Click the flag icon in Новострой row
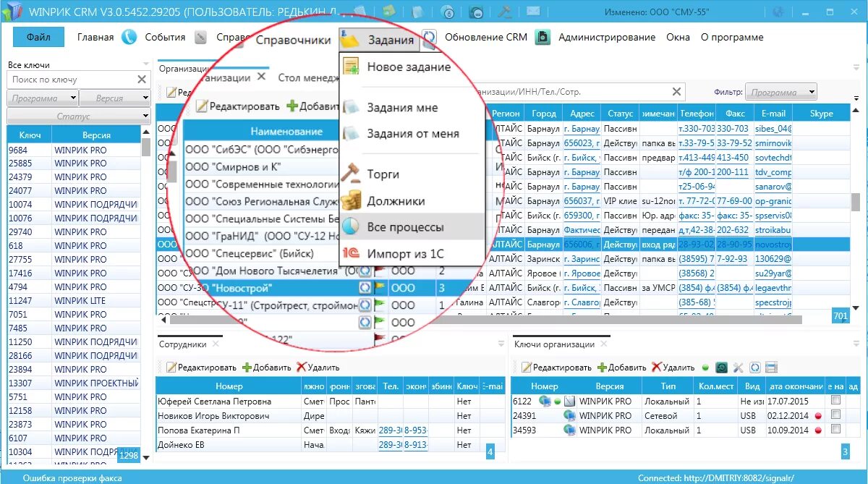868x484 pixels. click(x=380, y=288)
